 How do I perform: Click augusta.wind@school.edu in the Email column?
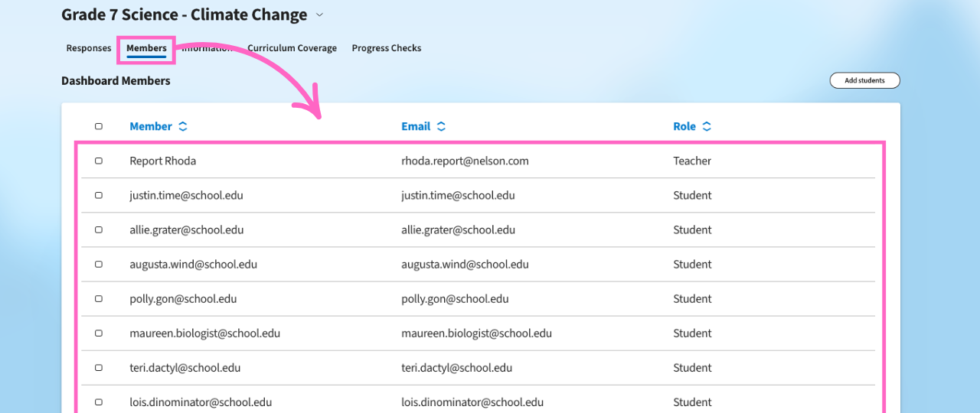click(x=465, y=264)
